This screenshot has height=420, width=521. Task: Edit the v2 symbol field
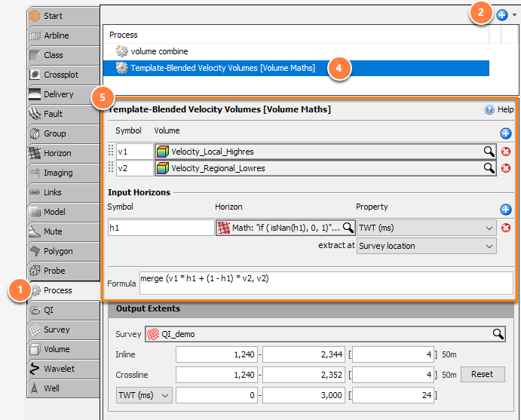pyautogui.click(x=134, y=168)
